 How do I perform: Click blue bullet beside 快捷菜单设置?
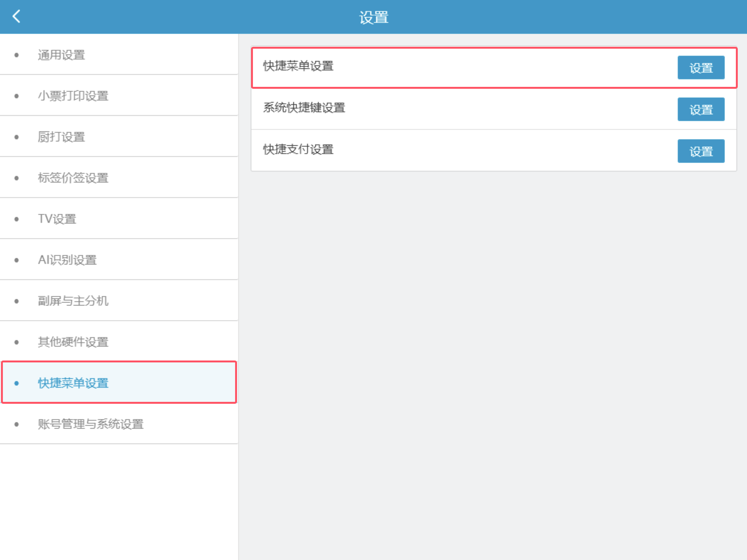(17, 383)
